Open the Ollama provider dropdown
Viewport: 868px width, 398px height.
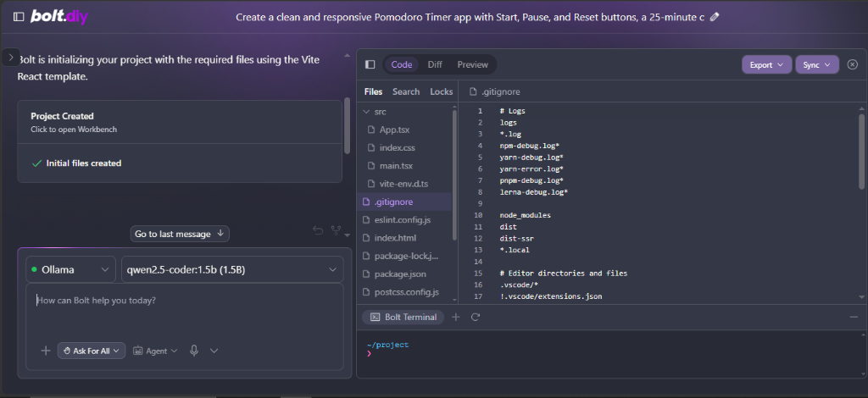pos(70,270)
